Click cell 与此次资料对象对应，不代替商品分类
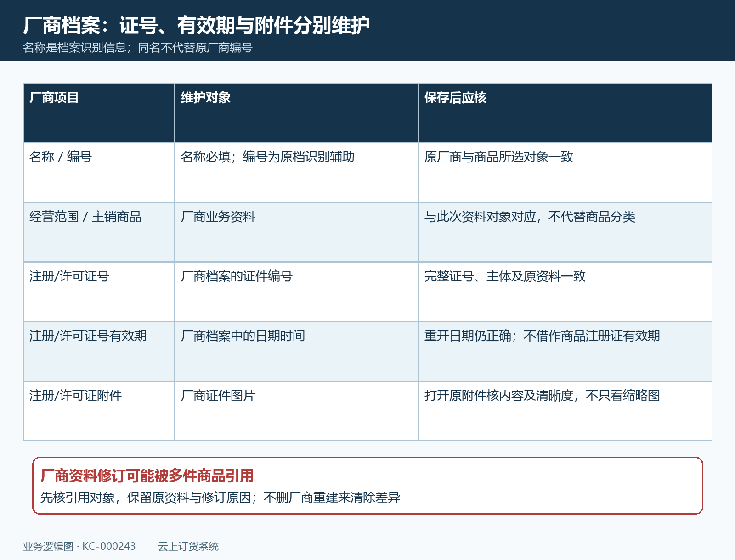This screenshot has height=560, width=735. pos(565,232)
